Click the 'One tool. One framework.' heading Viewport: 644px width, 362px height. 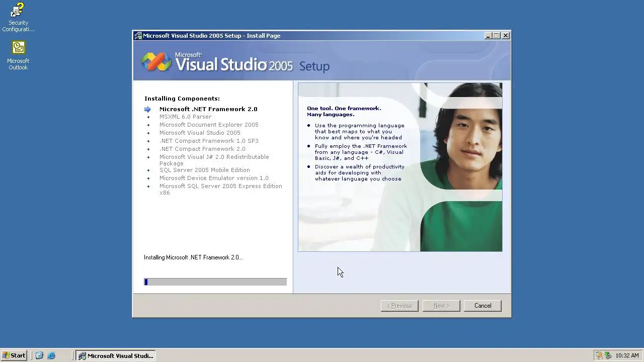coord(344,108)
